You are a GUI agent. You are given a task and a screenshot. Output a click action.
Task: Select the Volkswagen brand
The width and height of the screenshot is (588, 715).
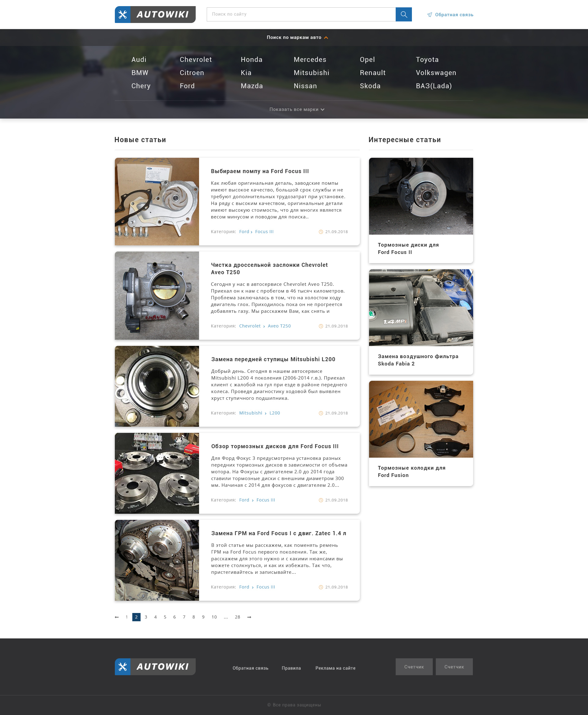click(x=436, y=73)
